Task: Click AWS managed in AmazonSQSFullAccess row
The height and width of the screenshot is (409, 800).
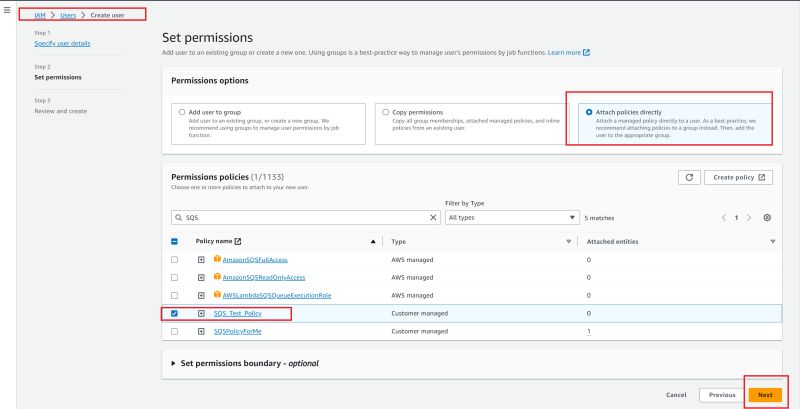Action: [412, 260]
